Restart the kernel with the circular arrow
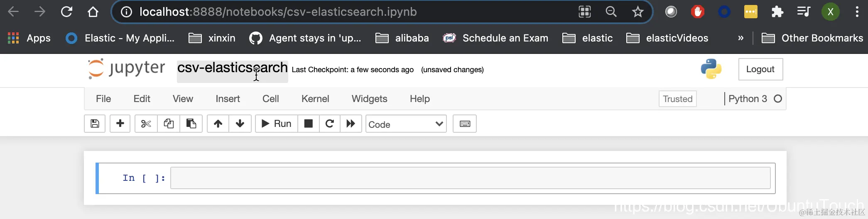 tap(330, 124)
